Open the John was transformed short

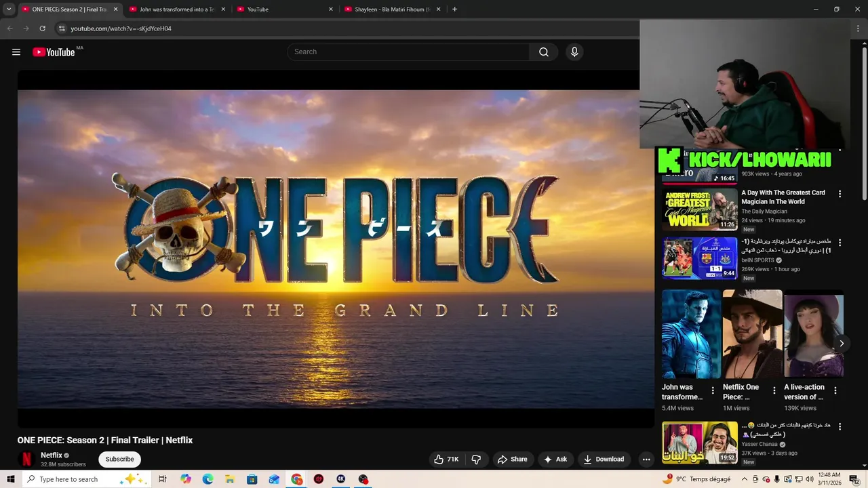pyautogui.click(x=692, y=334)
